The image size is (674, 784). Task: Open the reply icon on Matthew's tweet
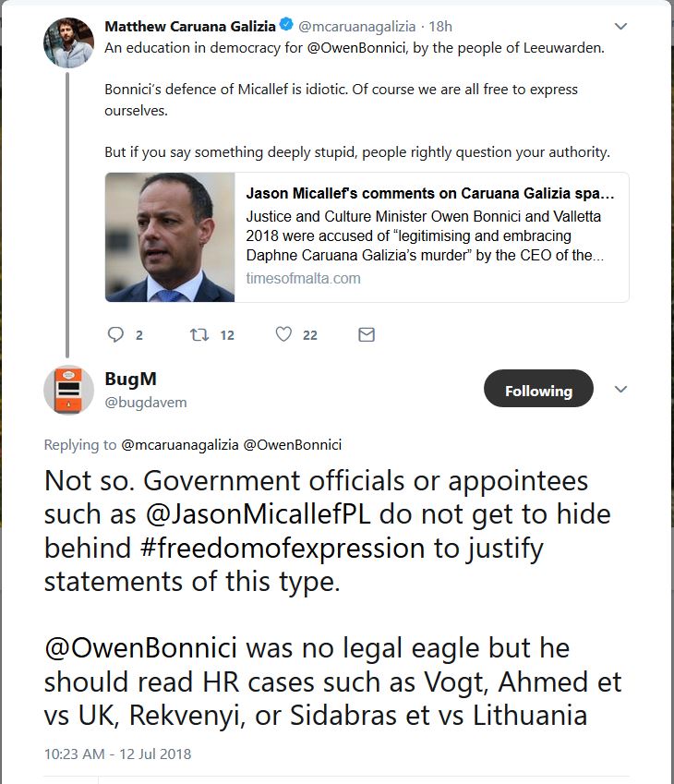(x=116, y=334)
